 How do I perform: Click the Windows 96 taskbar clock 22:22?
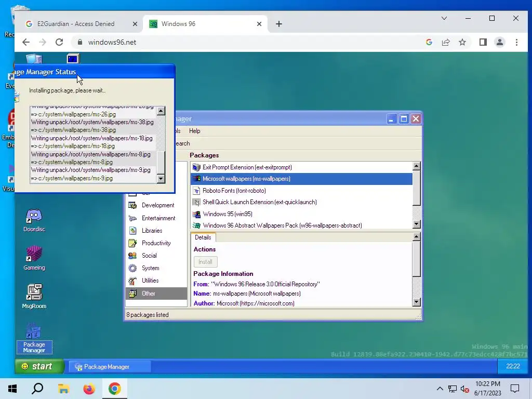513,366
